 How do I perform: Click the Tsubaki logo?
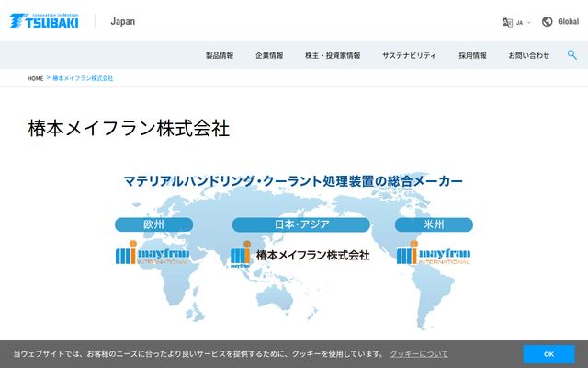pyautogui.click(x=44, y=20)
